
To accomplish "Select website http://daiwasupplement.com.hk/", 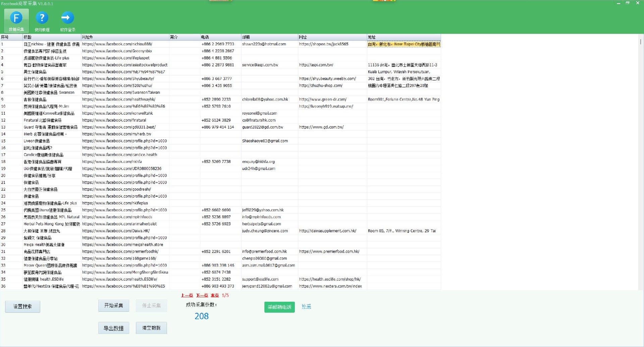I will click(332, 231).
